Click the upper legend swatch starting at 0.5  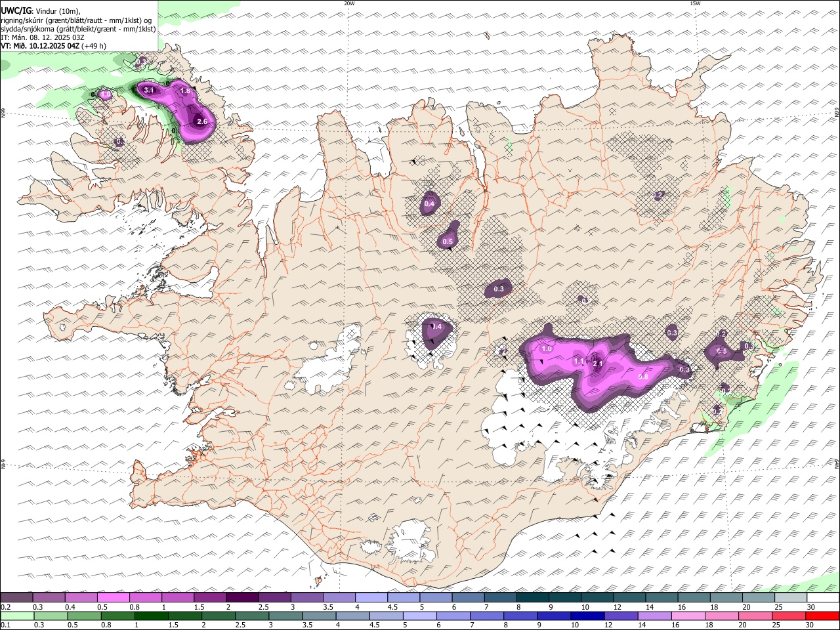point(114,597)
